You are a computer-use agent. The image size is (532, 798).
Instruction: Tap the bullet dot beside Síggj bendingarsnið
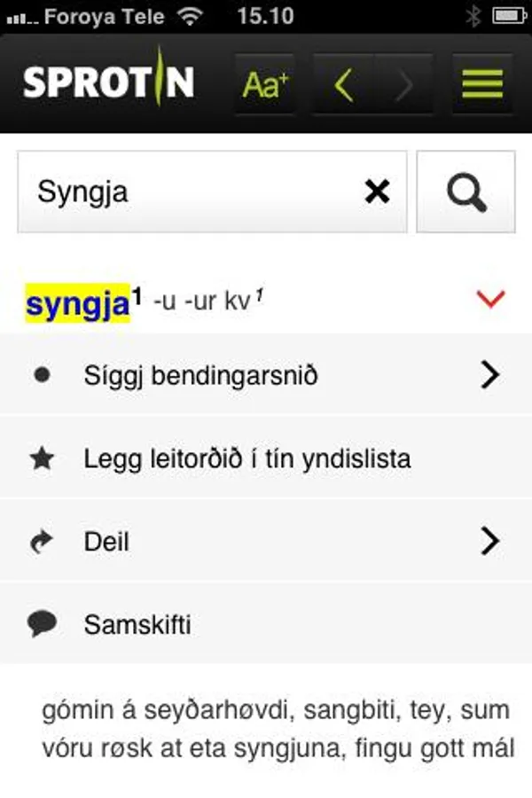(42, 376)
